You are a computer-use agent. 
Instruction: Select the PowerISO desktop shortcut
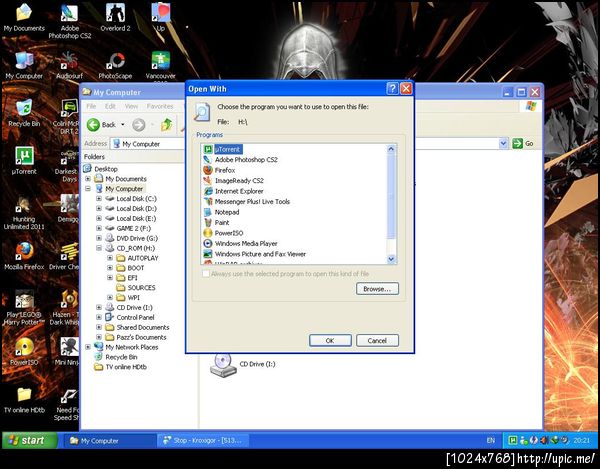(24, 351)
